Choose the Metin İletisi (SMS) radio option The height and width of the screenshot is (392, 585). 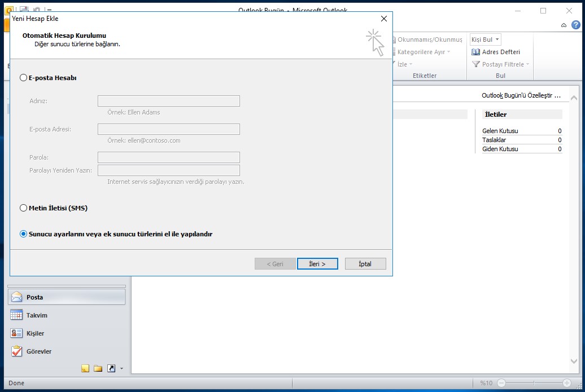(24, 208)
